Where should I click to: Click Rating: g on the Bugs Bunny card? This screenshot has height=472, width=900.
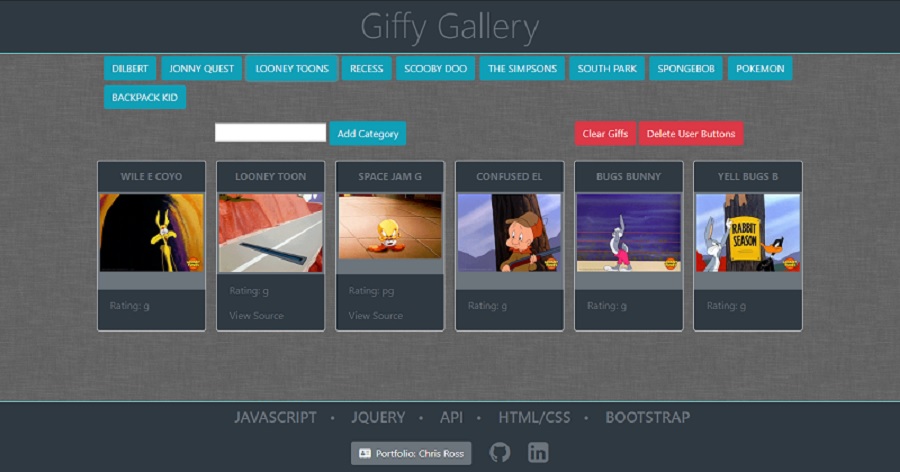607,306
